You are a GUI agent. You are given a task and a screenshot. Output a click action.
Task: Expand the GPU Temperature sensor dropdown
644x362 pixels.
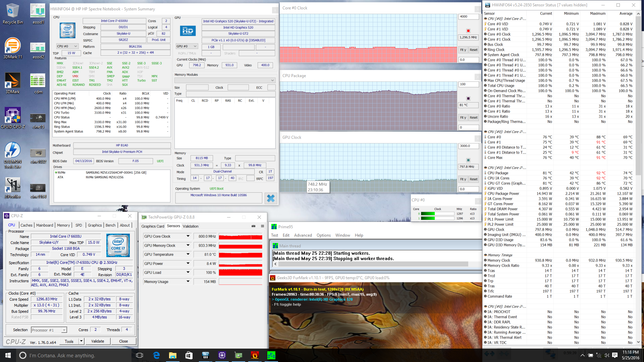point(188,254)
